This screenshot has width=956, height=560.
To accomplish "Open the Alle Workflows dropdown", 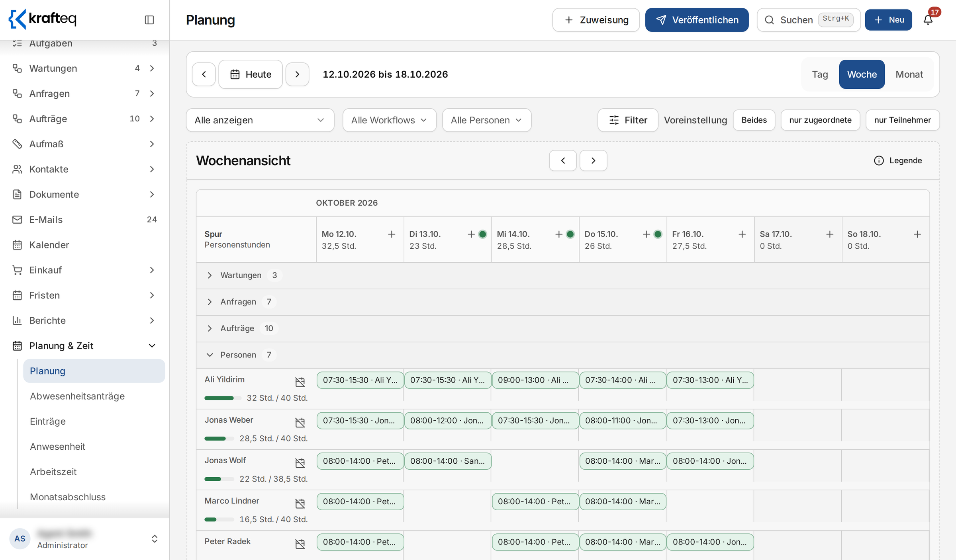I will click(389, 120).
